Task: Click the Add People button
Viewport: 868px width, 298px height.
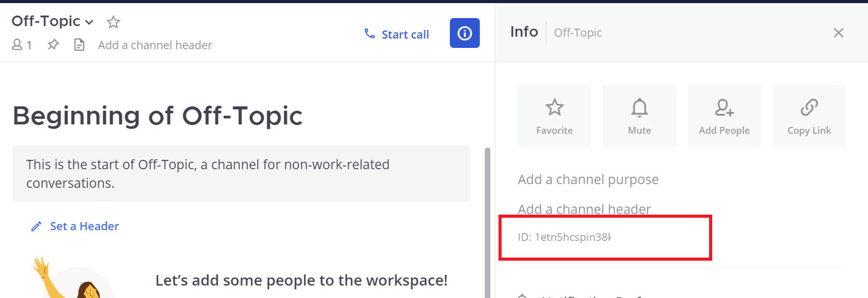Action: pyautogui.click(x=724, y=116)
